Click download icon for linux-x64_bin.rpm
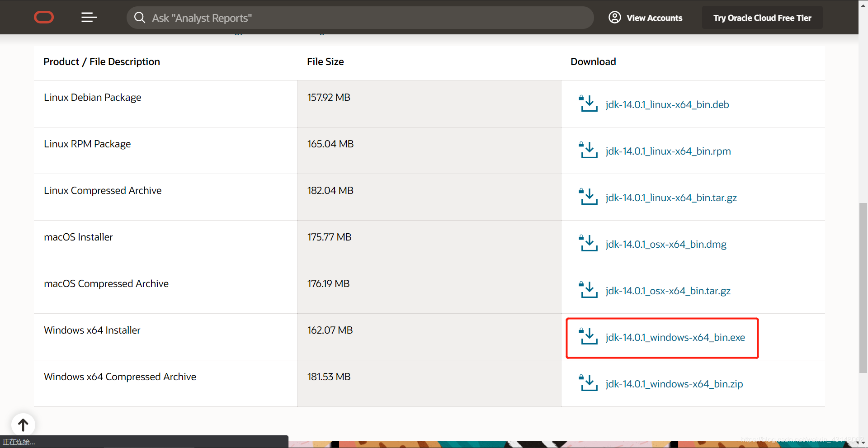 (x=589, y=150)
